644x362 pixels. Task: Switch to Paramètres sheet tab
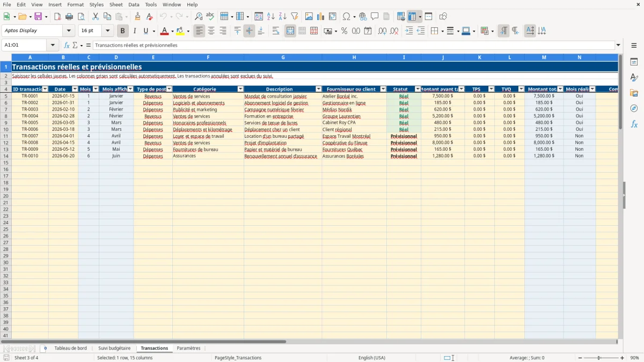[188, 348]
